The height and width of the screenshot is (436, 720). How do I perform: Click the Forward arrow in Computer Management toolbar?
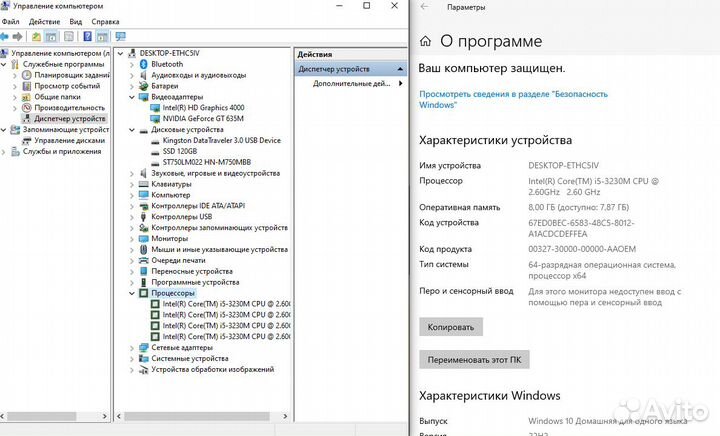tap(17, 36)
